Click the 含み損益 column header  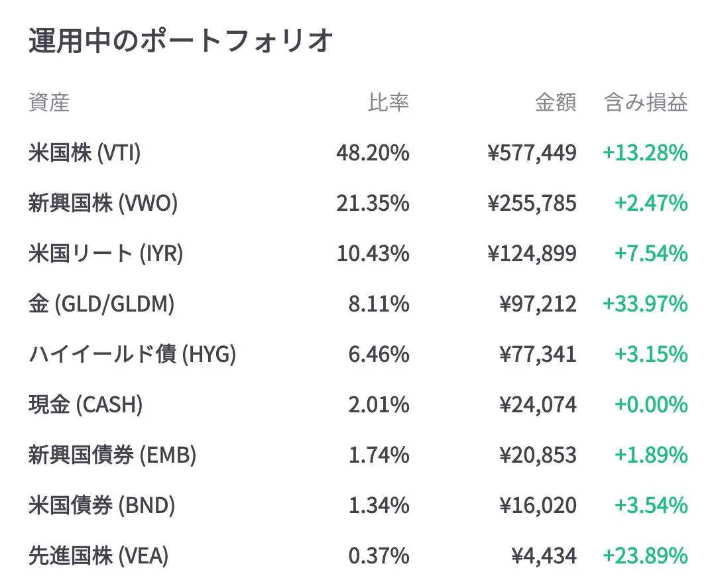(646, 103)
